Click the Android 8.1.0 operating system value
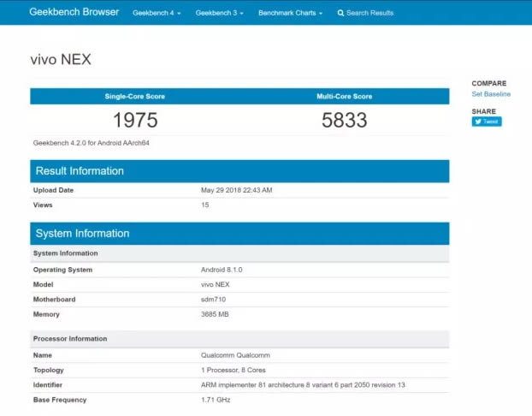532x416 pixels. (222, 270)
